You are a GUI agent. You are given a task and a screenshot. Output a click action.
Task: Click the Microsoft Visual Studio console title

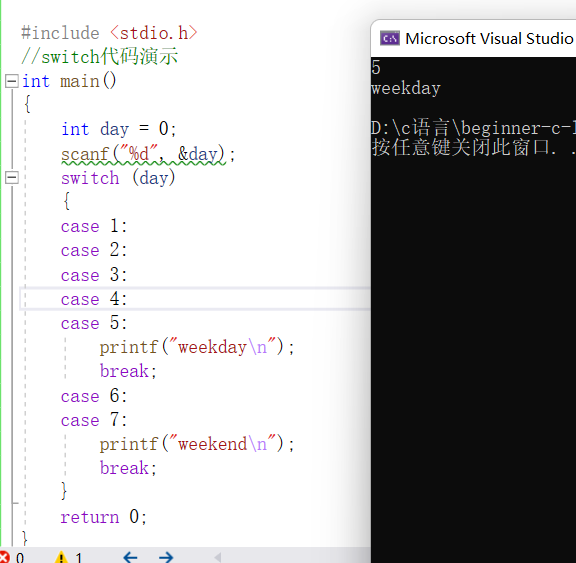(x=489, y=39)
